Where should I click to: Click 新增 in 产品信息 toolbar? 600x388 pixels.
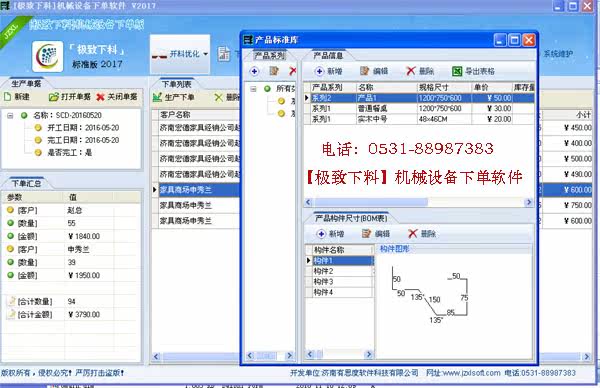pos(328,71)
